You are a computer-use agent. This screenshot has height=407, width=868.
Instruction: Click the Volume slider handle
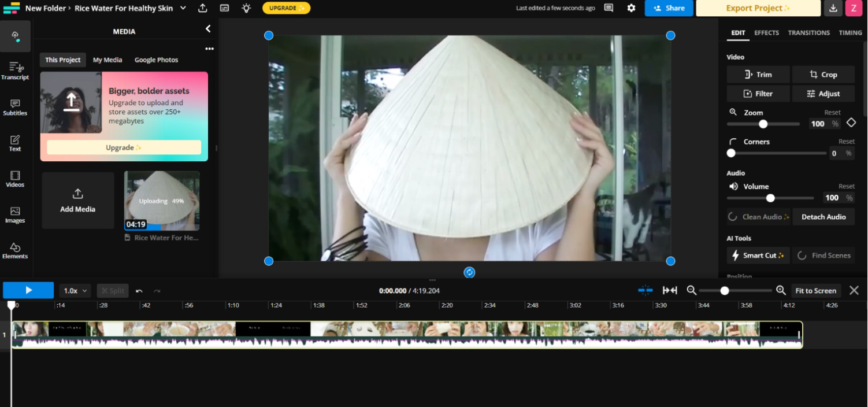770,198
